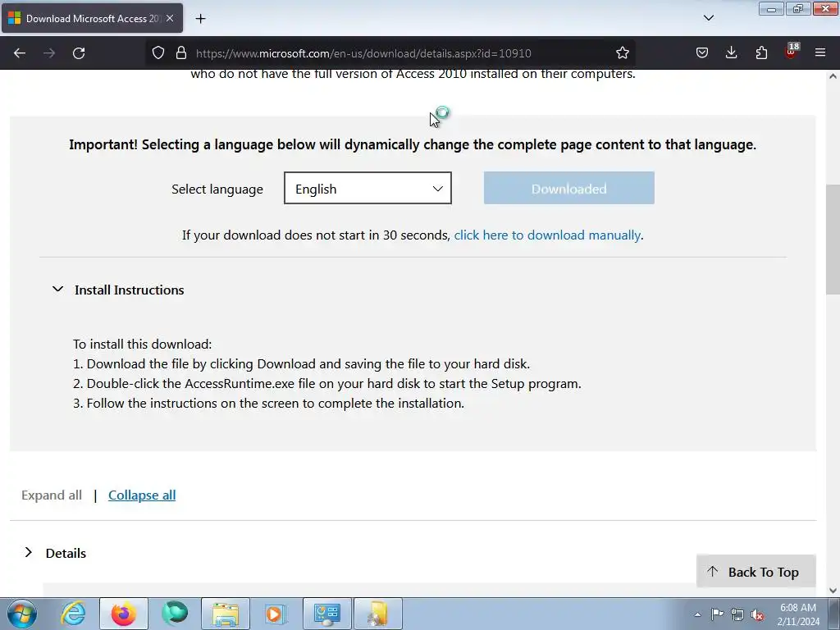
Task: Open Control Panel taskbar icon
Action: point(327,614)
